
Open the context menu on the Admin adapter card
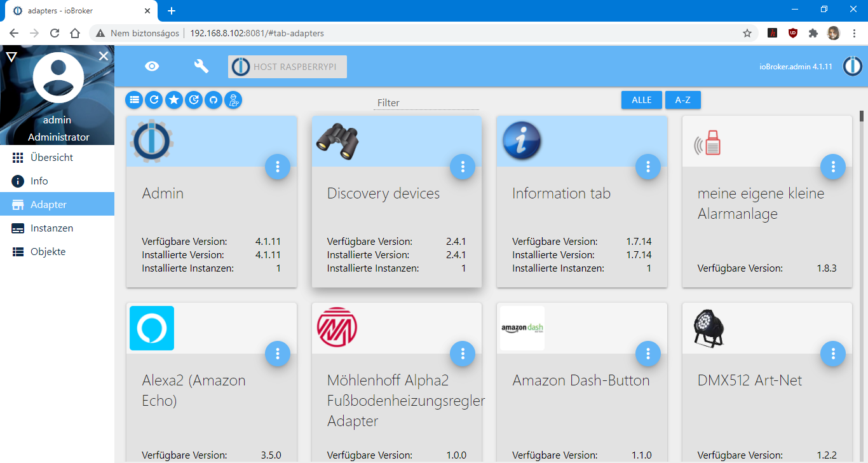pos(278,167)
